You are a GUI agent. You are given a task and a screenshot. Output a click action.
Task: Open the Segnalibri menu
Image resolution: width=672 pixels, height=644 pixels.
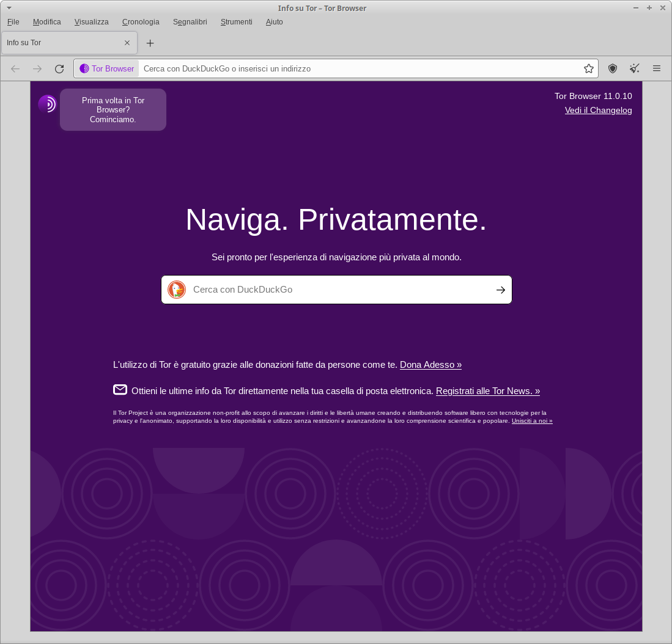point(190,22)
